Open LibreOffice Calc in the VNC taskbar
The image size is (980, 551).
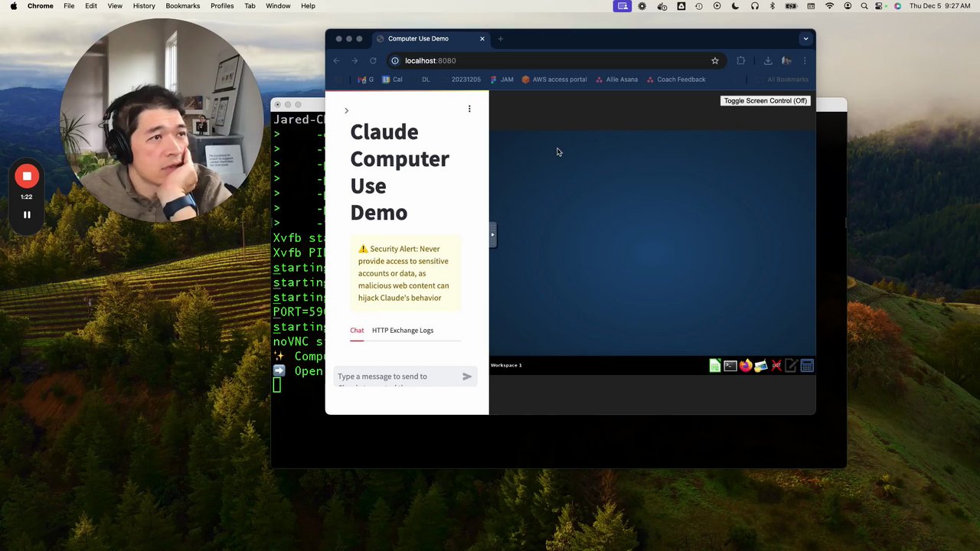click(x=714, y=366)
